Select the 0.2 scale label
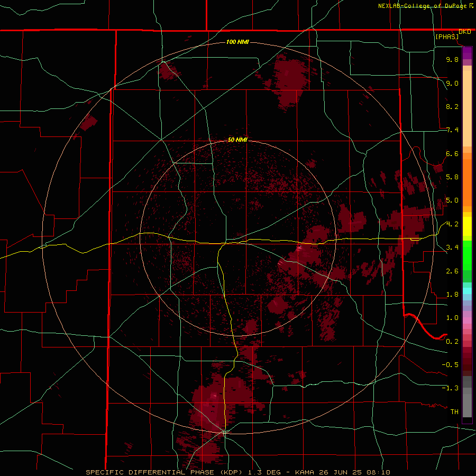476x476 pixels. [452, 342]
